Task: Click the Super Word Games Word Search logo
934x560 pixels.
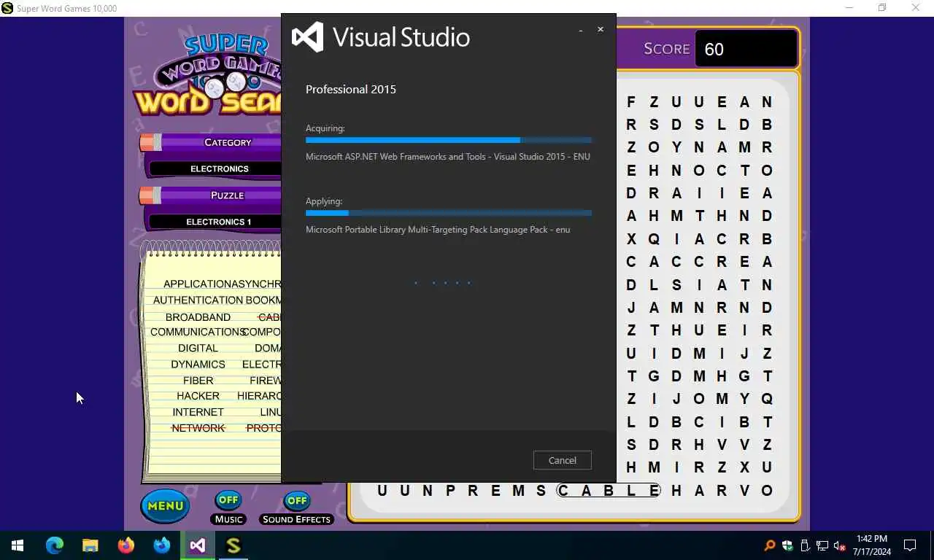Action: pyautogui.click(x=208, y=76)
